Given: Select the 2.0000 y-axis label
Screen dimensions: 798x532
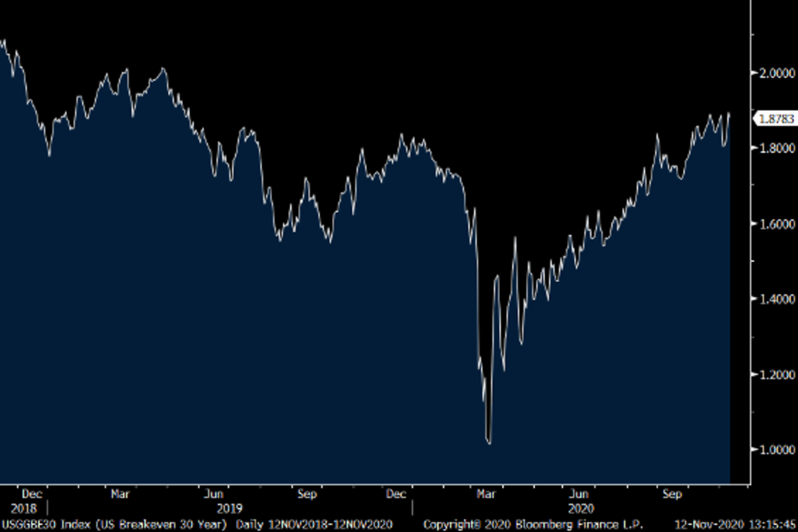Looking at the screenshot, I should pos(777,72).
